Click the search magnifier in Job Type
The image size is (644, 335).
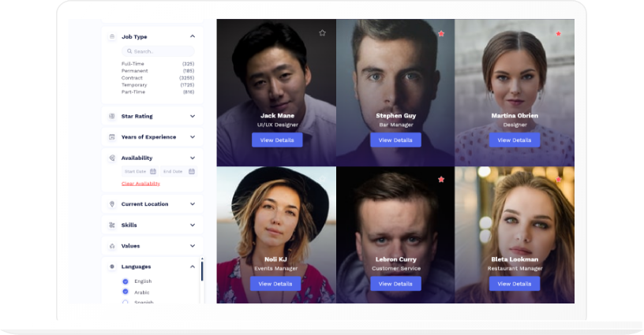click(129, 51)
